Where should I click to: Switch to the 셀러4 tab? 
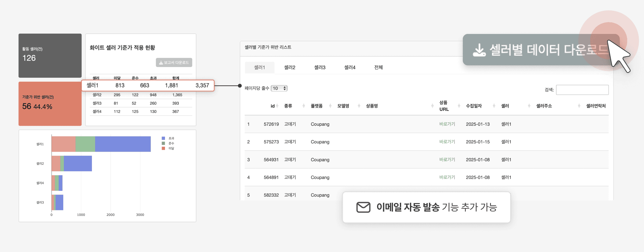tap(350, 67)
